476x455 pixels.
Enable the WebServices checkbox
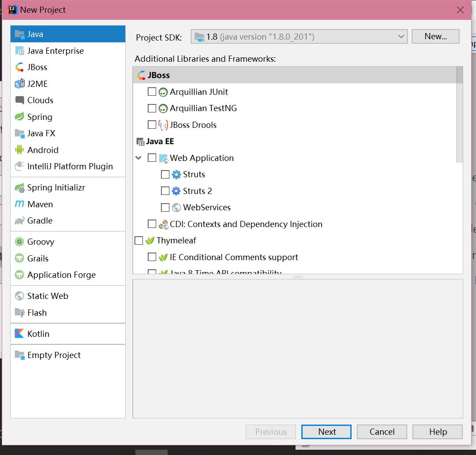coord(165,208)
